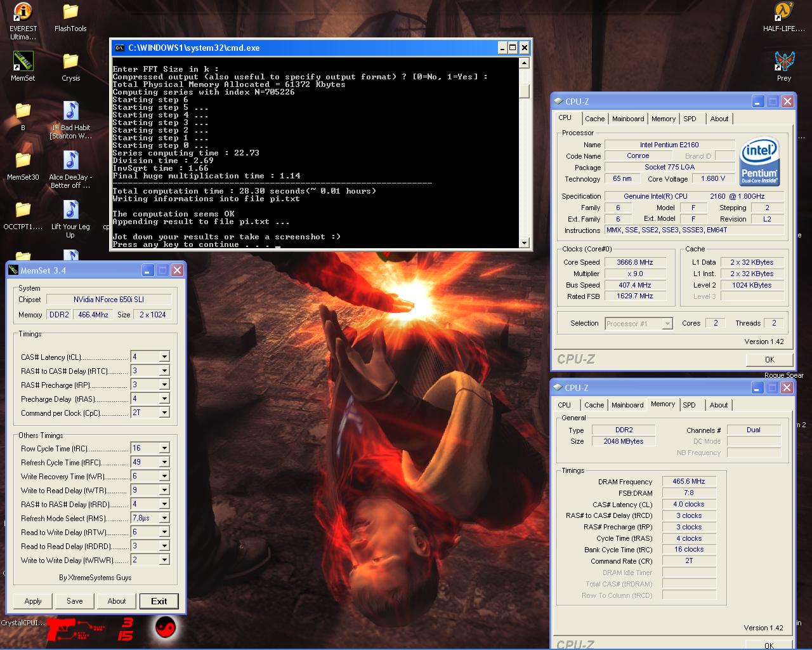The image size is (812, 650).
Task: Click the Core Speed 3666.8 MHz value
Action: tap(635, 262)
